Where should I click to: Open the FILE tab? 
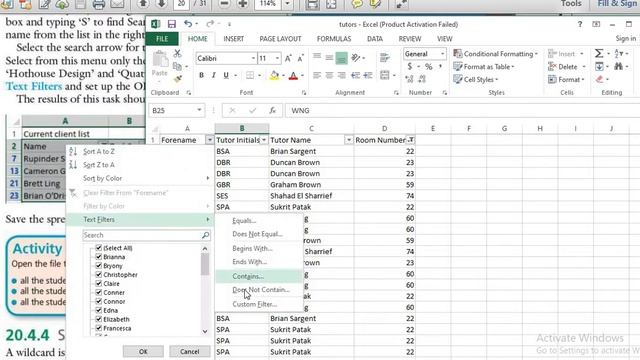(x=162, y=39)
